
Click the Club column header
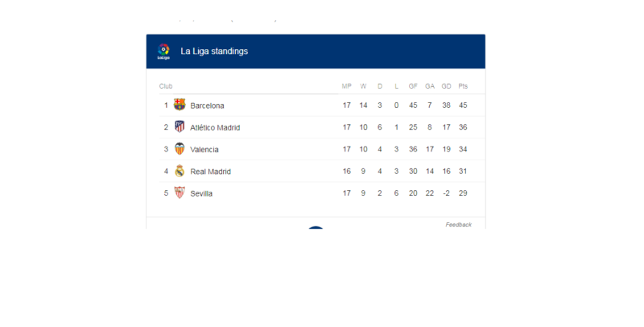pos(166,86)
